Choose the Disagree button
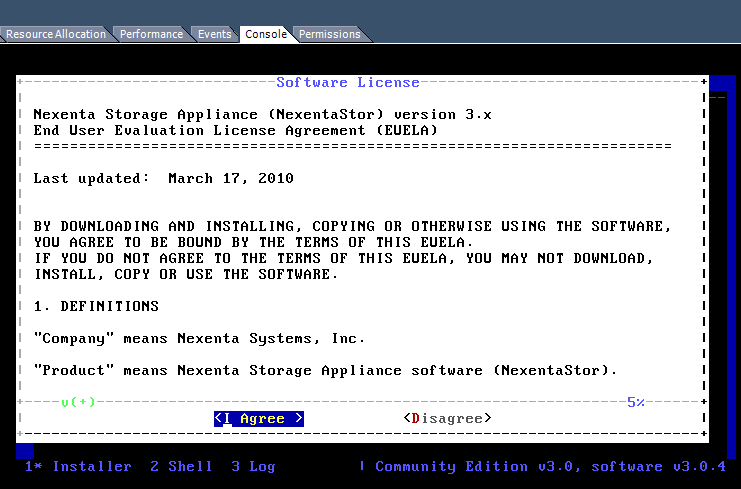 [448, 419]
